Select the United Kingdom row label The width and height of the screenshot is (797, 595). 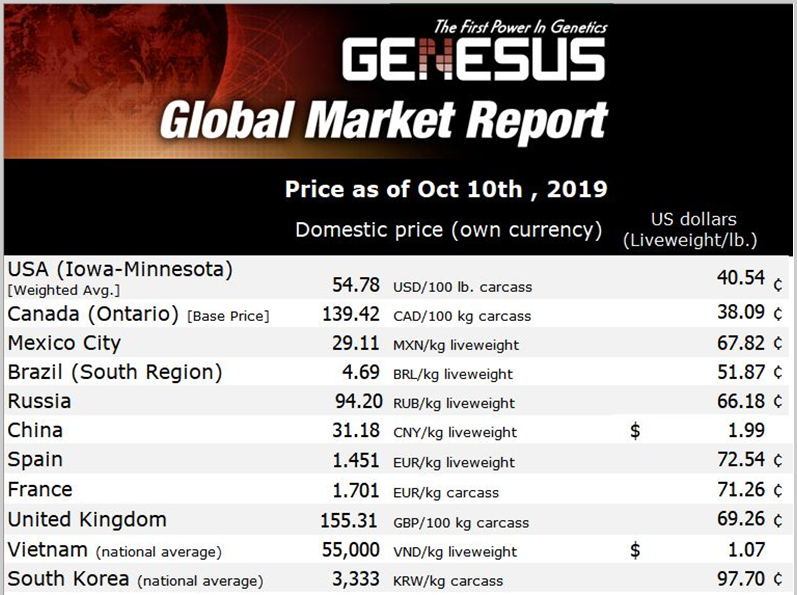click(87, 520)
